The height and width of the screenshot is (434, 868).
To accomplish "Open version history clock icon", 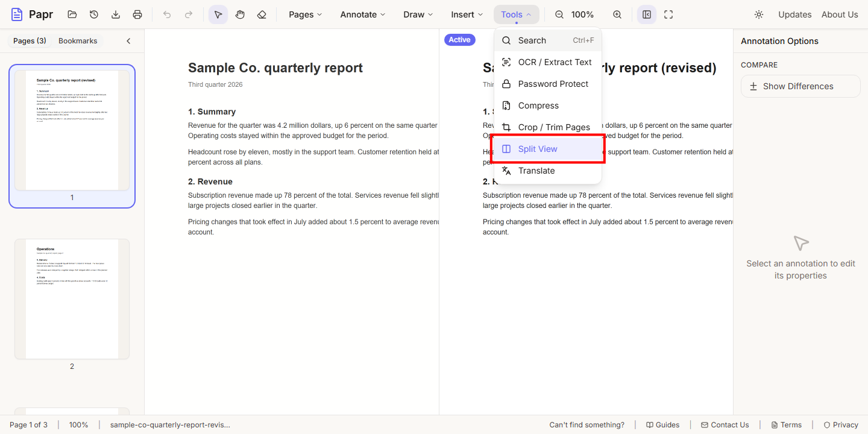I will pyautogui.click(x=94, y=14).
